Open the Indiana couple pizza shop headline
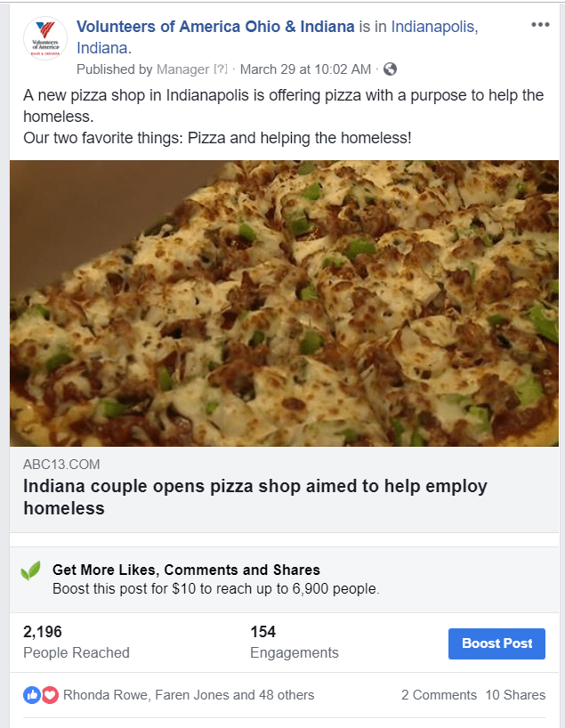Viewport: 565px width, 728px height. tap(255, 497)
